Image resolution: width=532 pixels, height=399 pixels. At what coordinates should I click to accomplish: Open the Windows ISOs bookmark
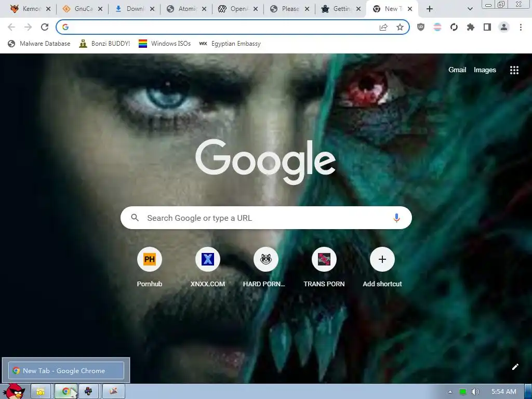pos(165,44)
